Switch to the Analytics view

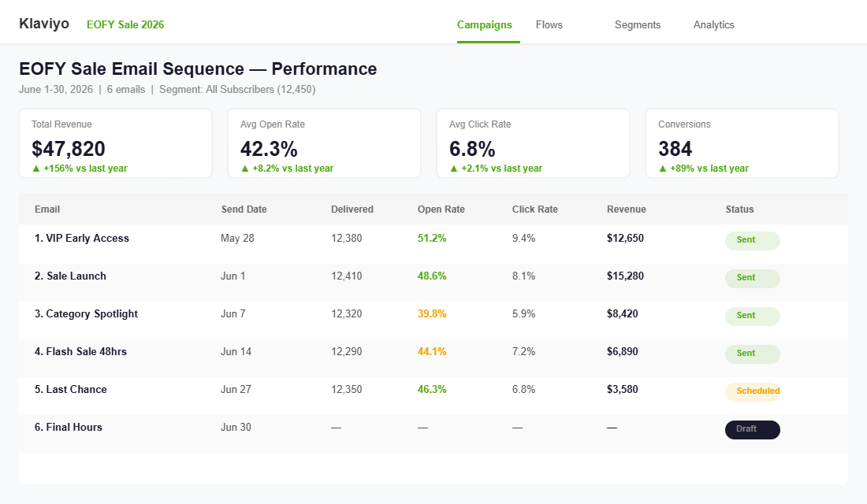click(713, 24)
